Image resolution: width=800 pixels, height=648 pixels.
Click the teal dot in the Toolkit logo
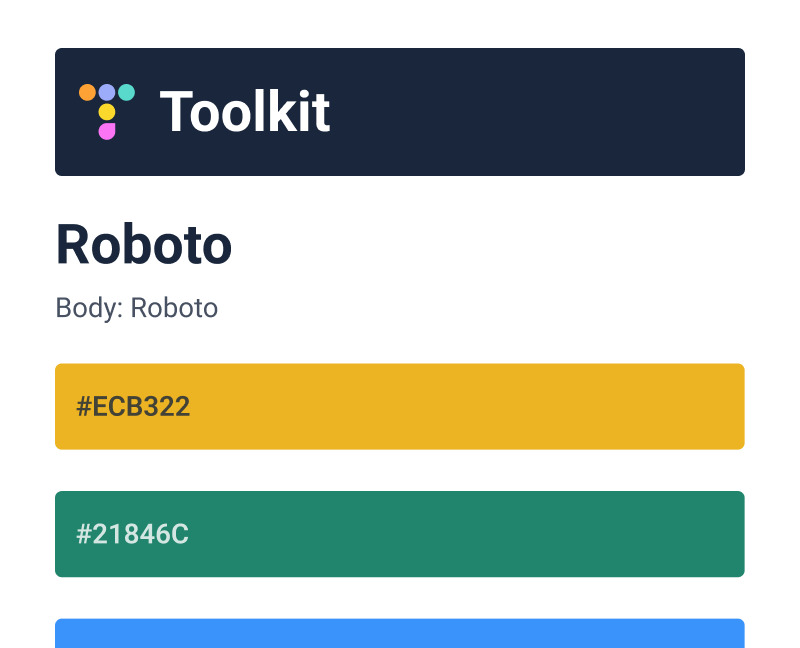coord(127,92)
